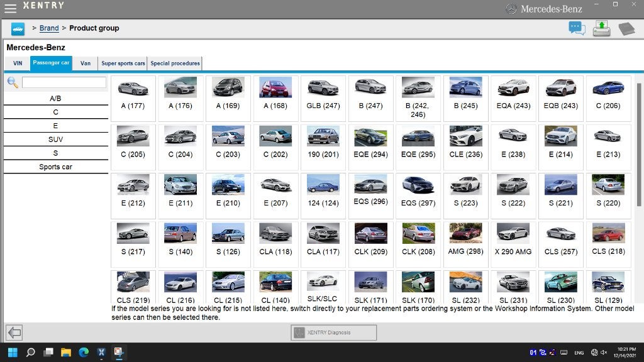Pick the SL (232) model
Viewport: 644px width, 362px height.
tap(466, 287)
